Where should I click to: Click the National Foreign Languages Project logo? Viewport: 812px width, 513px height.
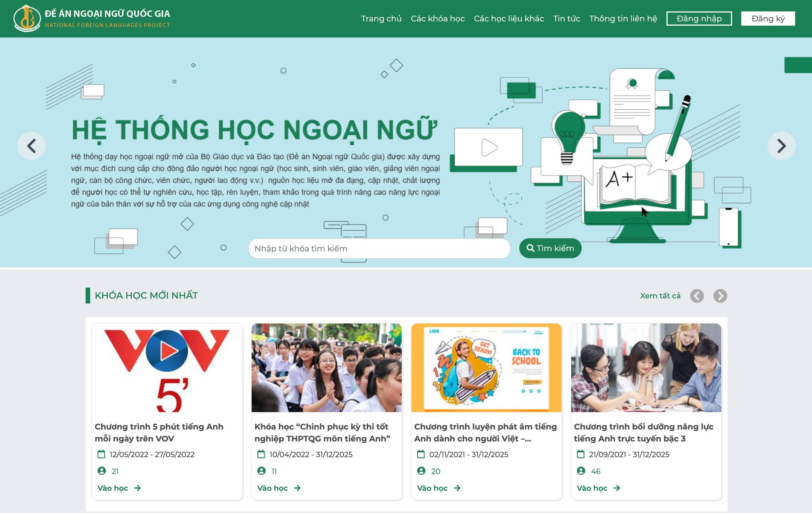pyautogui.click(x=92, y=18)
